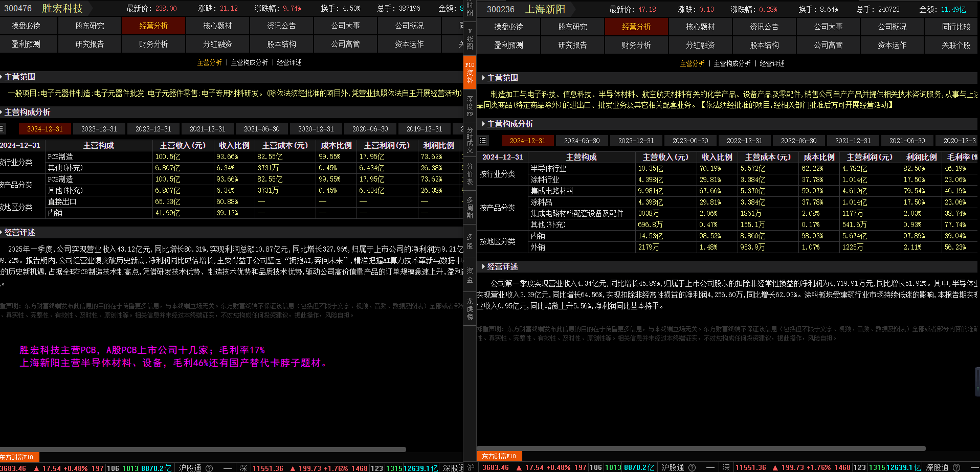The width and height of the screenshot is (980, 472).
Task: Click list icon beside left window date tabs
Action: click(x=2, y=129)
